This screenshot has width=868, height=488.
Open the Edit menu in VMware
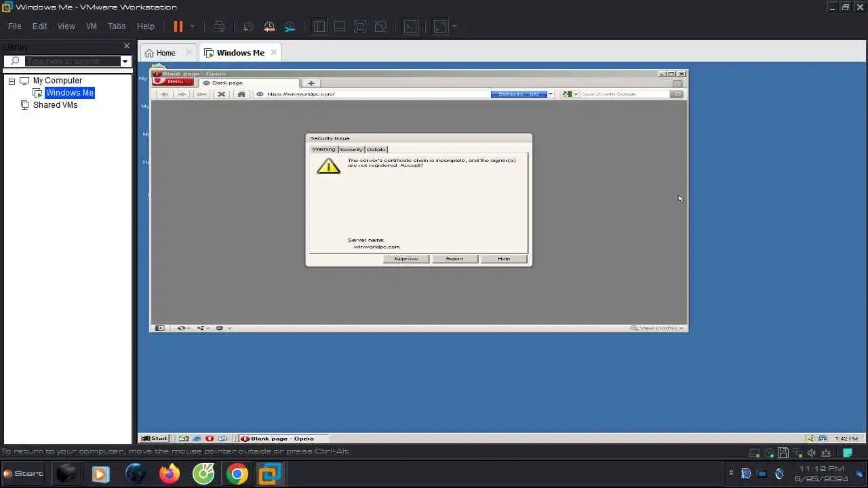(x=40, y=26)
